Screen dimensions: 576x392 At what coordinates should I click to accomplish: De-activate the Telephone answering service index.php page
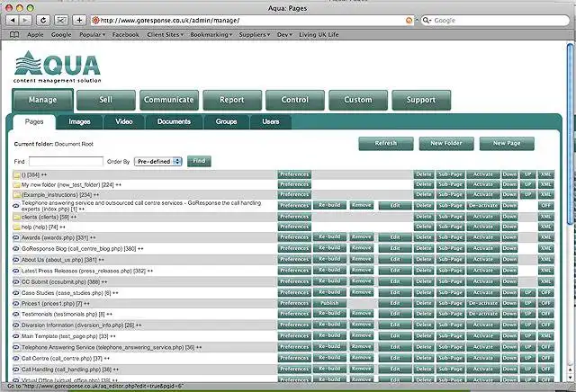point(483,206)
